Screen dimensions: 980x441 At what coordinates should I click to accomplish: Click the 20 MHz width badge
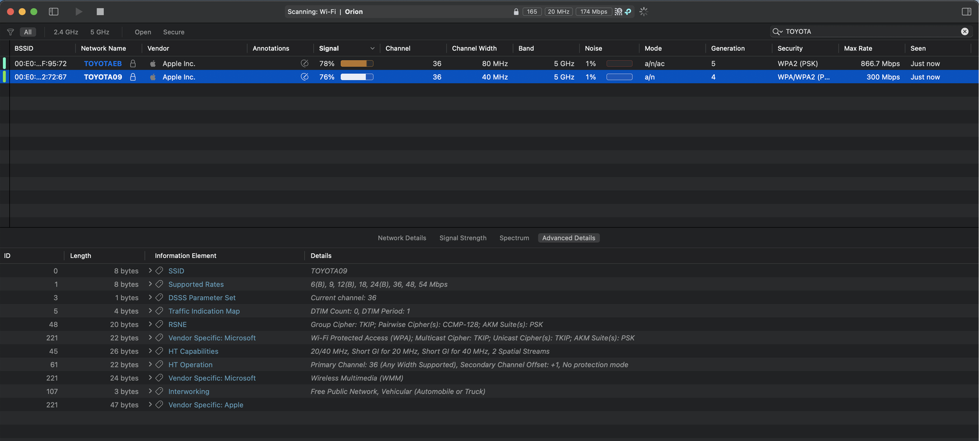(558, 12)
